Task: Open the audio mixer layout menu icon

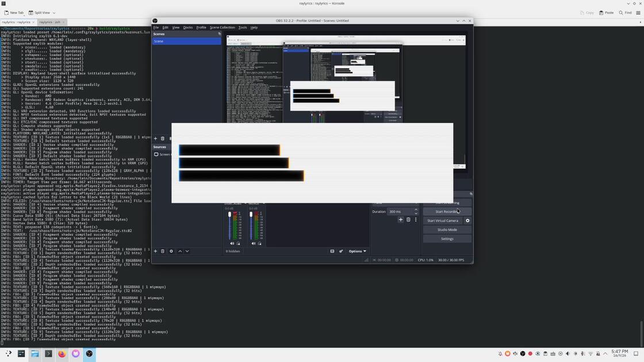Action: point(332,251)
